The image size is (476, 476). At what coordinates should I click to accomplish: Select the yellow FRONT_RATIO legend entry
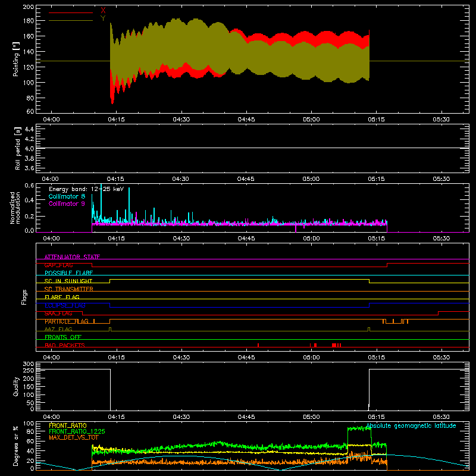coord(68,425)
